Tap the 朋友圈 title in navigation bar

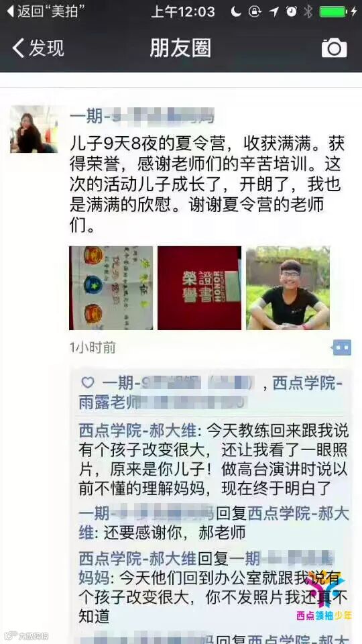click(x=180, y=48)
